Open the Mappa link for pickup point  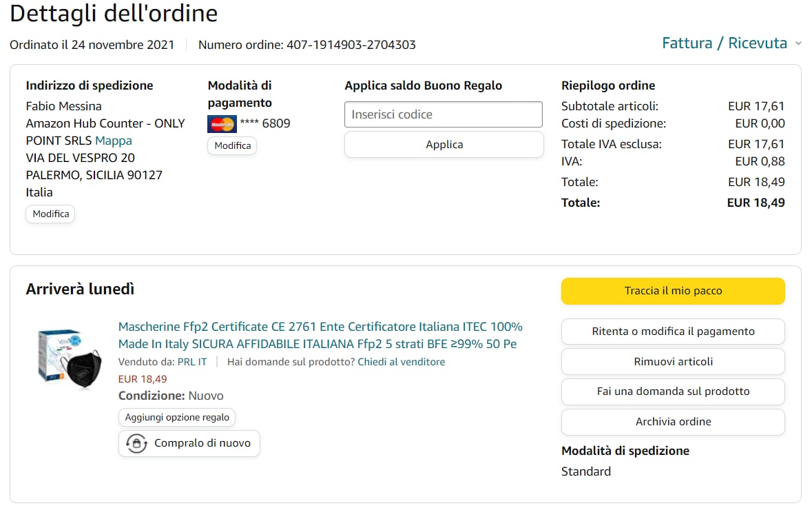pos(114,141)
